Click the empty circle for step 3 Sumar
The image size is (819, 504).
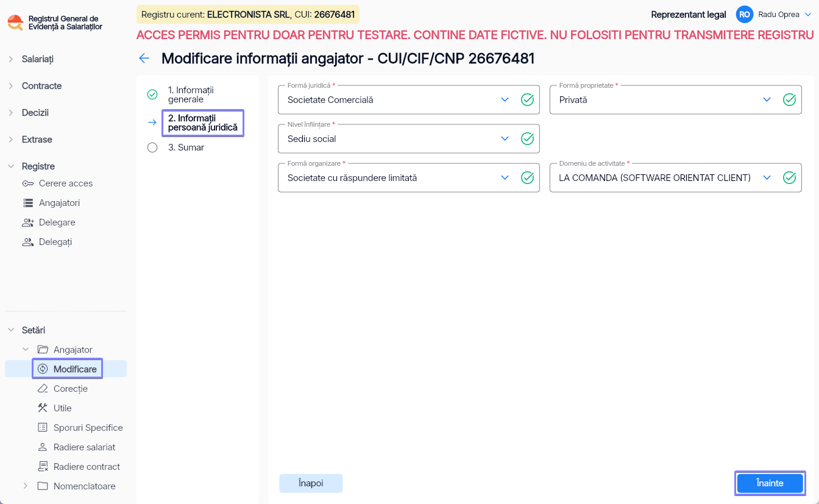152,147
